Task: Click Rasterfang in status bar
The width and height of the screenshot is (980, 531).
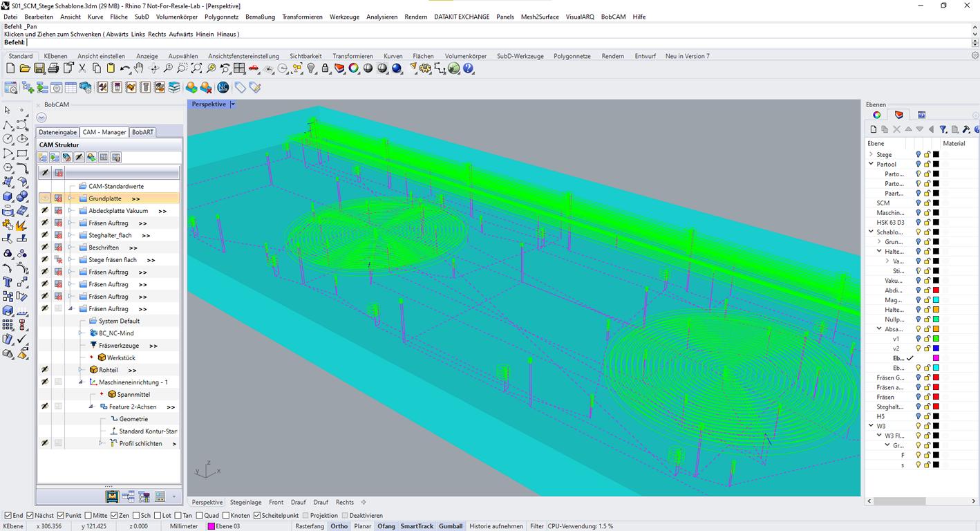Action: (x=310, y=526)
